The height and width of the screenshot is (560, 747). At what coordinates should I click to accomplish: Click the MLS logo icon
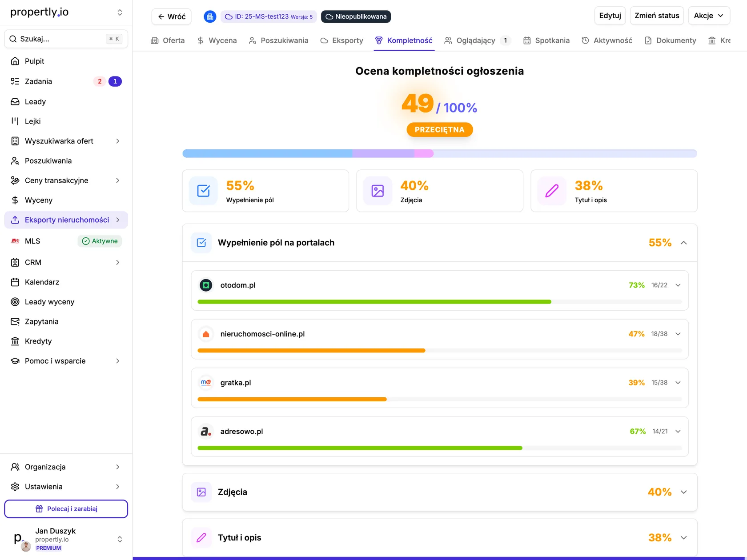[15, 241]
